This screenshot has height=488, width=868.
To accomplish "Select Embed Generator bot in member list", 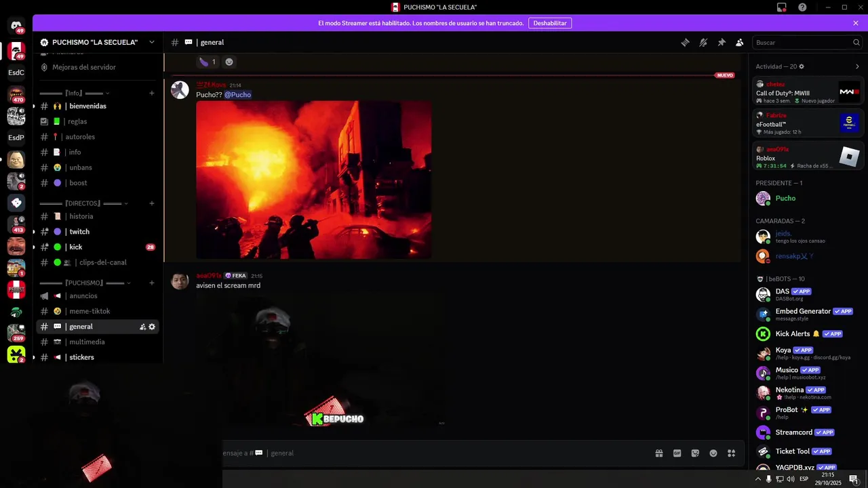I will (808, 314).
